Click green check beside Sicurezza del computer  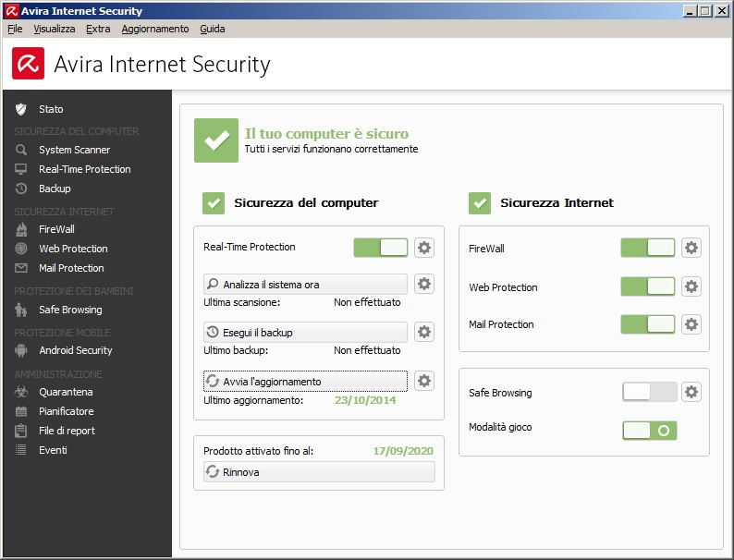click(214, 203)
